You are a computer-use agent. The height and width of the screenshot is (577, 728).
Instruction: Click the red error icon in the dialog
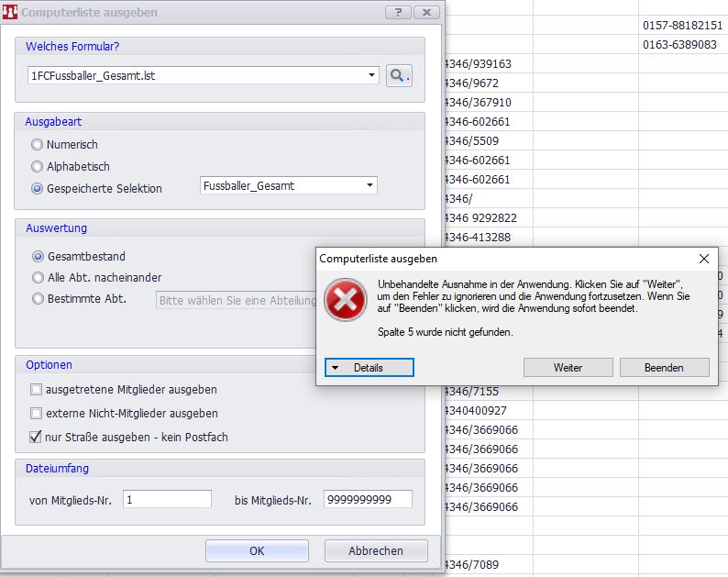point(346,303)
